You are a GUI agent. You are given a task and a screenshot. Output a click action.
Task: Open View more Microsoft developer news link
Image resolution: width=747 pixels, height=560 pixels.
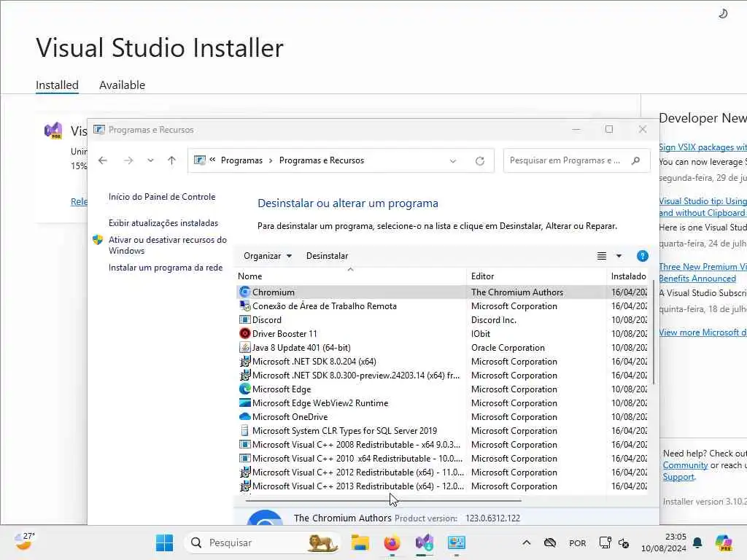pos(703,332)
